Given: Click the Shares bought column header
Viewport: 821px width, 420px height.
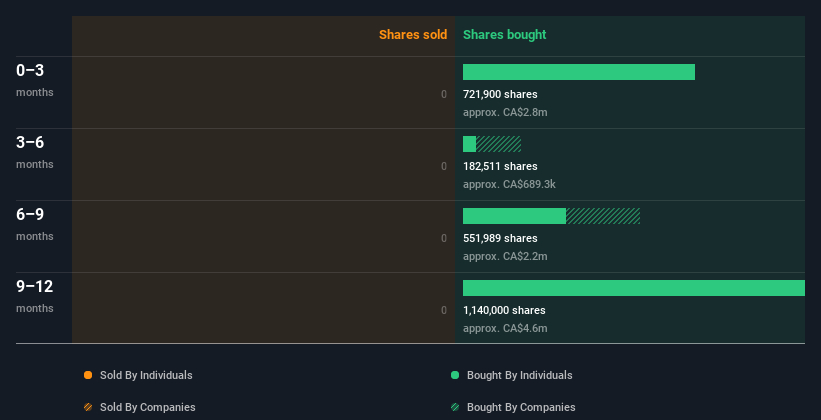Looking at the screenshot, I should click(504, 35).
